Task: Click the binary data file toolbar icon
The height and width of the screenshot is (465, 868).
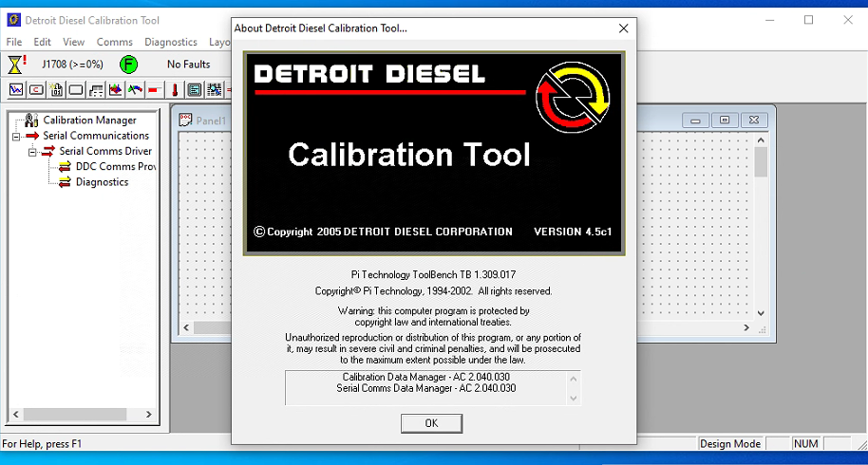Action: coord(56,89)
